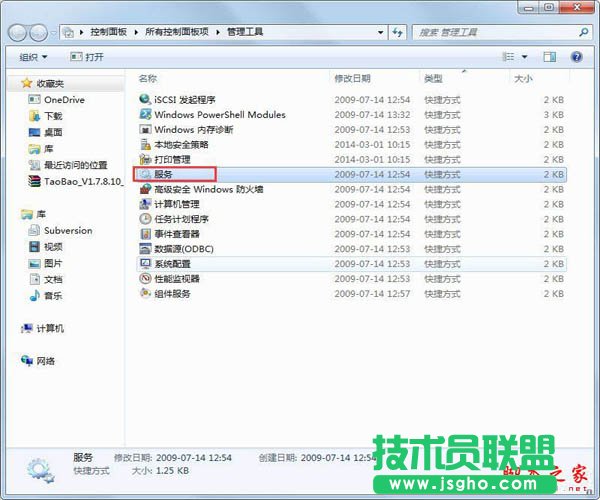This screenshot has height=500, width=600.
Task: Select Windows PowerShell Modules icon
Action: click(145, 114)
